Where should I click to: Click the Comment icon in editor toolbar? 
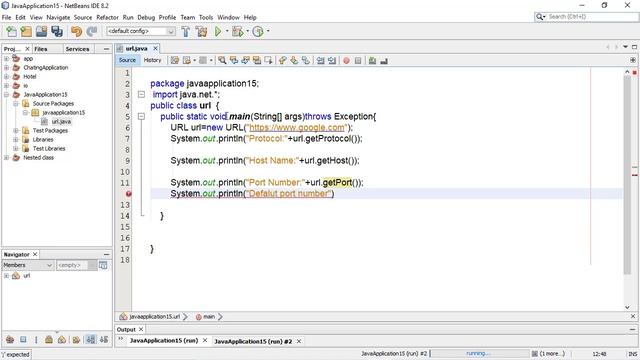click(372, 60)
